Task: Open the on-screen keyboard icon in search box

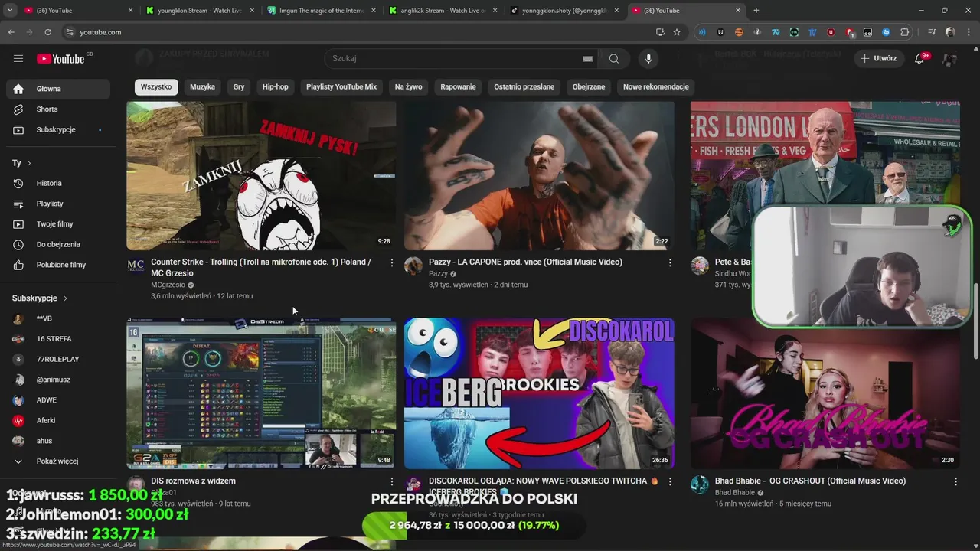Action: pyautogui.click(x=587, y=58)
